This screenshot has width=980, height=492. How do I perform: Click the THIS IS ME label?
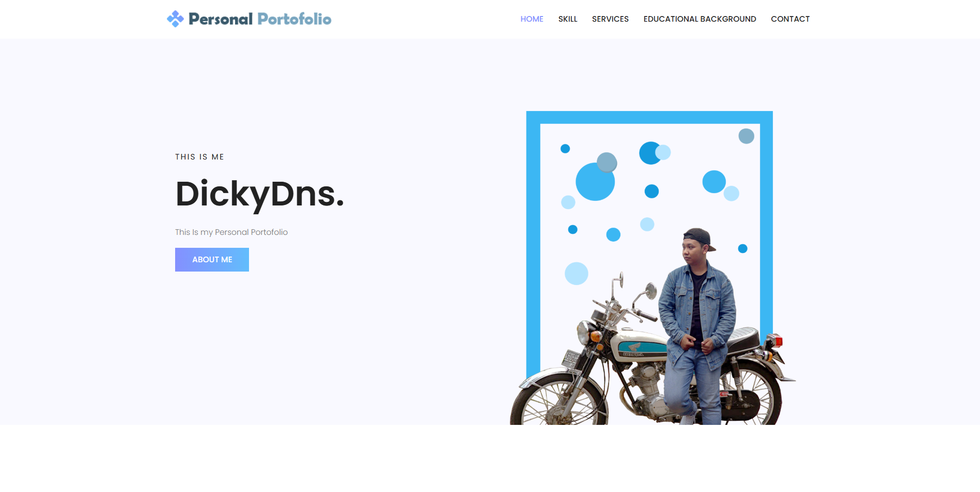pyautogui.click(x=199, y=157)
